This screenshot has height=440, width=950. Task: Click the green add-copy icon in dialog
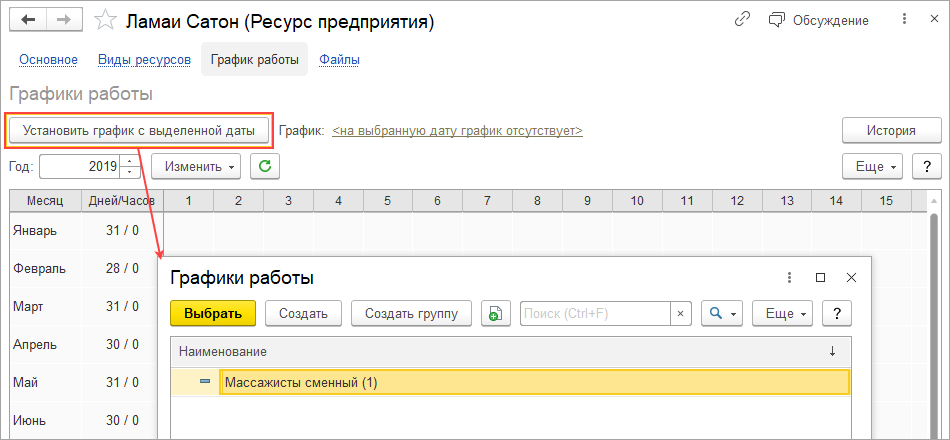coord(496,313)
